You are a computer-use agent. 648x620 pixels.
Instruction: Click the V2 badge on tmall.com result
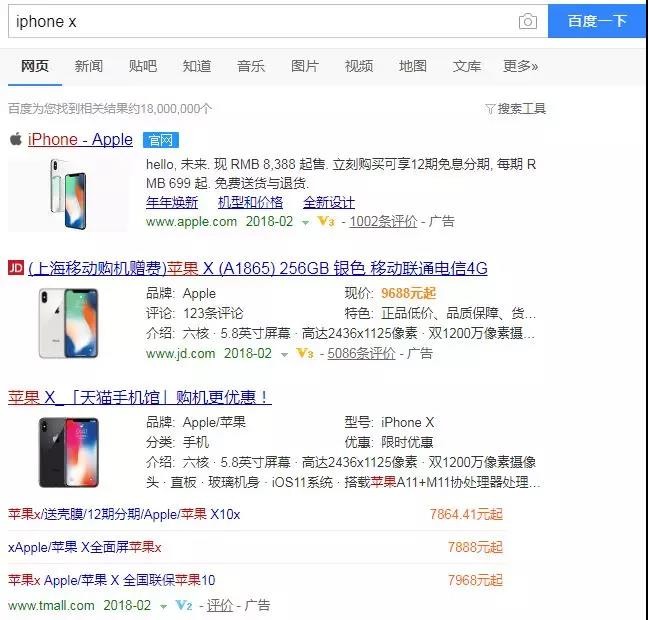click(183, 606)
